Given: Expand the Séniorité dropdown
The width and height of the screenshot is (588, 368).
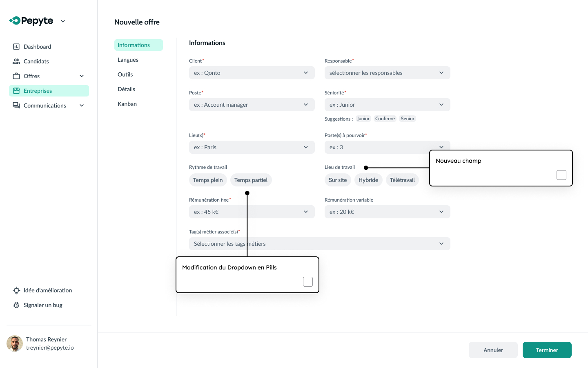Looking at the screenshot, I should coord(387,105).
